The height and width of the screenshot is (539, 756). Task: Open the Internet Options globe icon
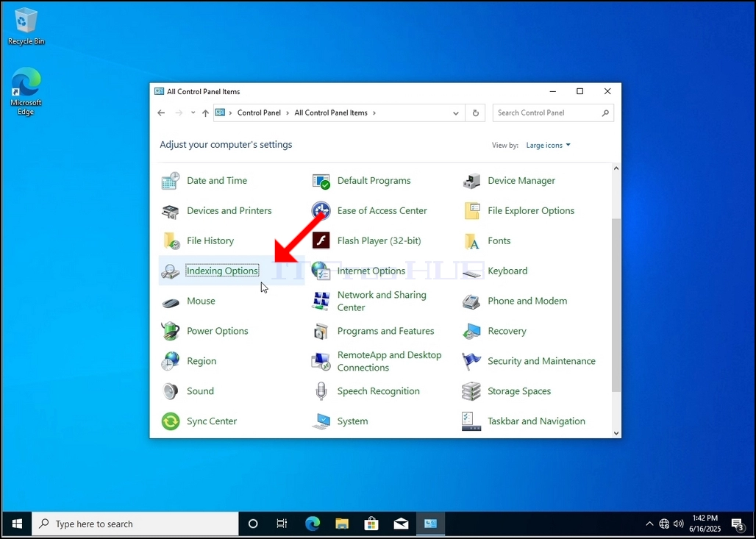click(321, 271)
